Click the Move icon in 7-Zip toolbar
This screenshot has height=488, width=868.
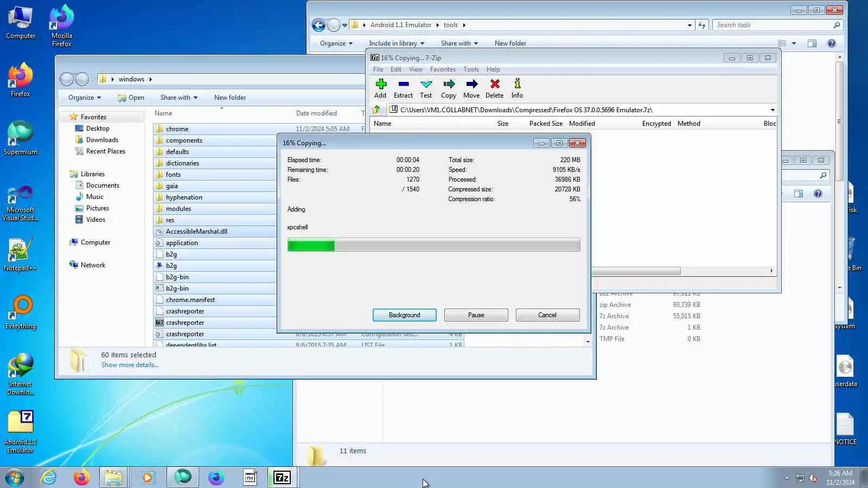471,88
